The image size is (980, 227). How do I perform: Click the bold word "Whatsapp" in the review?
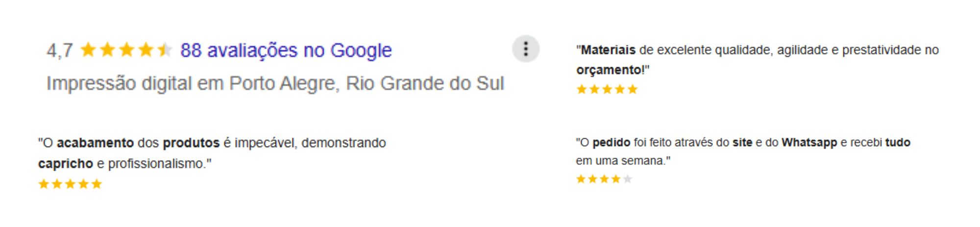click(x=809, y=143)
